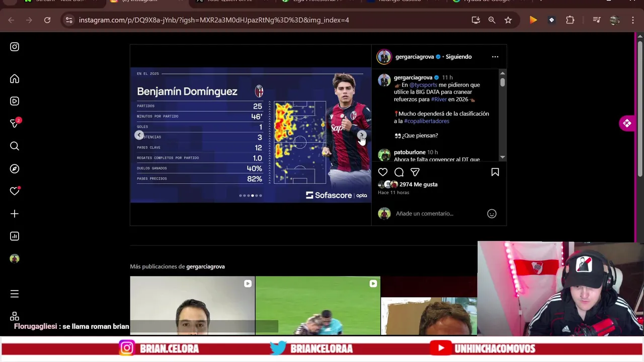Open first related post thumbnail of man's face
The width and height of the screenshot is (644, 362).
pos(192,306)
